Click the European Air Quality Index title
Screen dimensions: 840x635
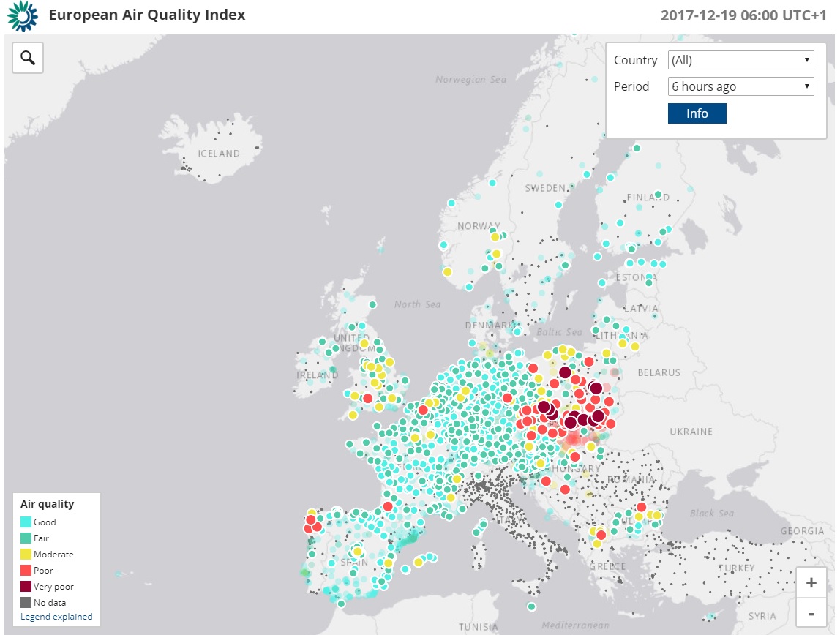coord(147,15)
